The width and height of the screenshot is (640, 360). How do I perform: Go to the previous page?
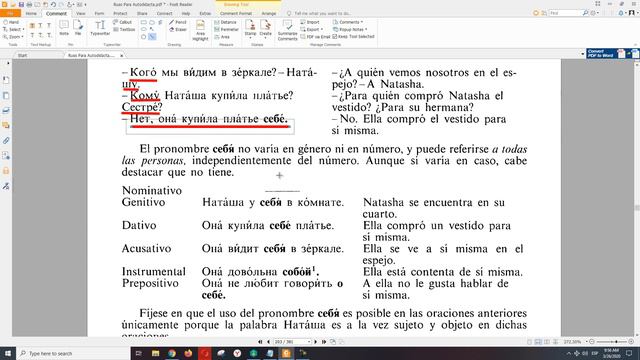click(x=268, y=342)
